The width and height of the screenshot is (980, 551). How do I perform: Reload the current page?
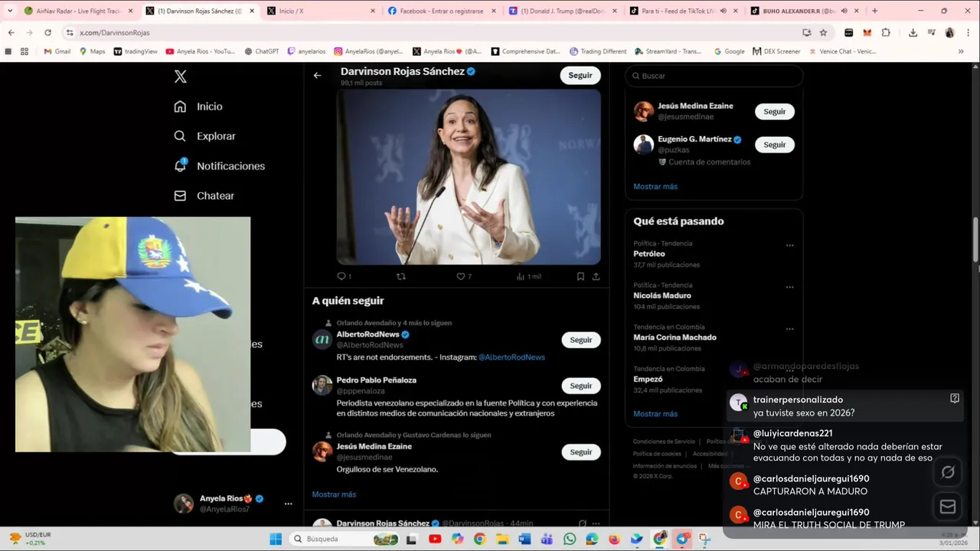tap(47, 33)
